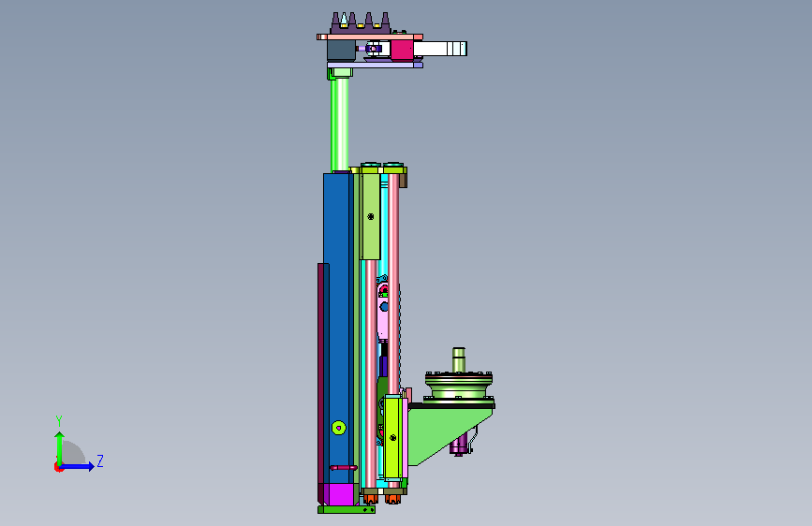The image size is (812, 526).
Task: Click the green Y axis of the triad
Action: click(x=60, y=448)
